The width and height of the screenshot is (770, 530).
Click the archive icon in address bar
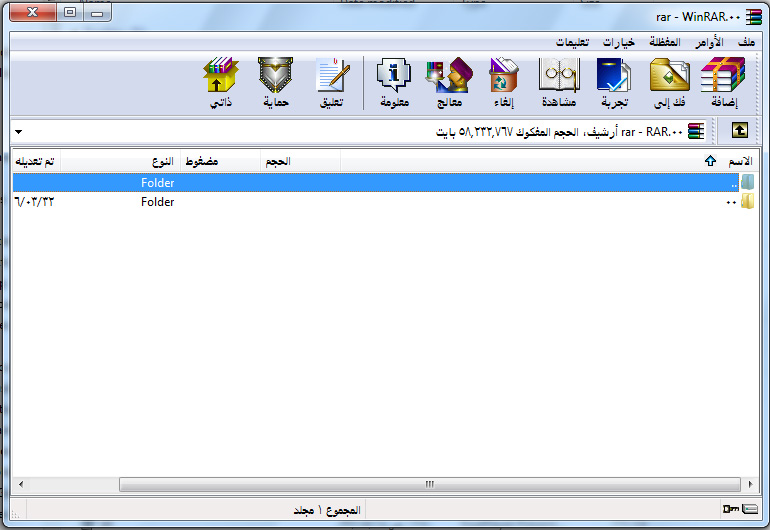pos(696,131)
